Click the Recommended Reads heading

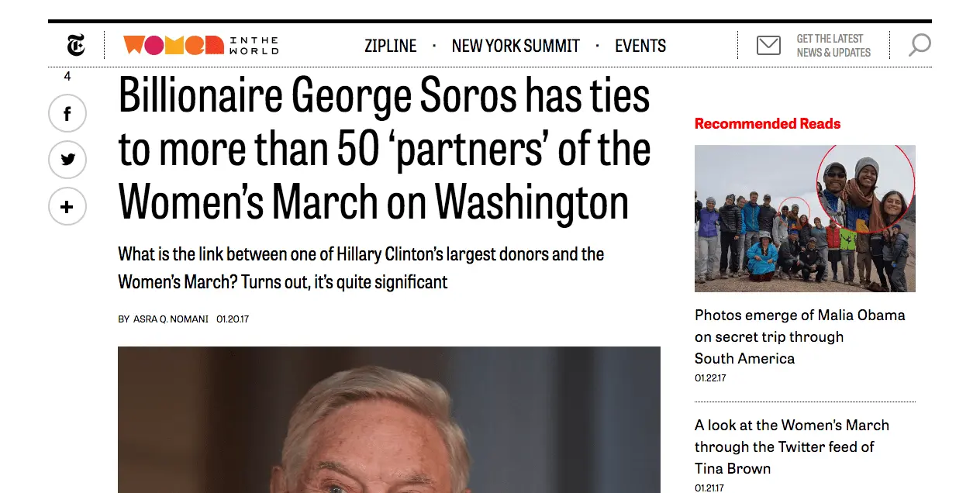768,124
